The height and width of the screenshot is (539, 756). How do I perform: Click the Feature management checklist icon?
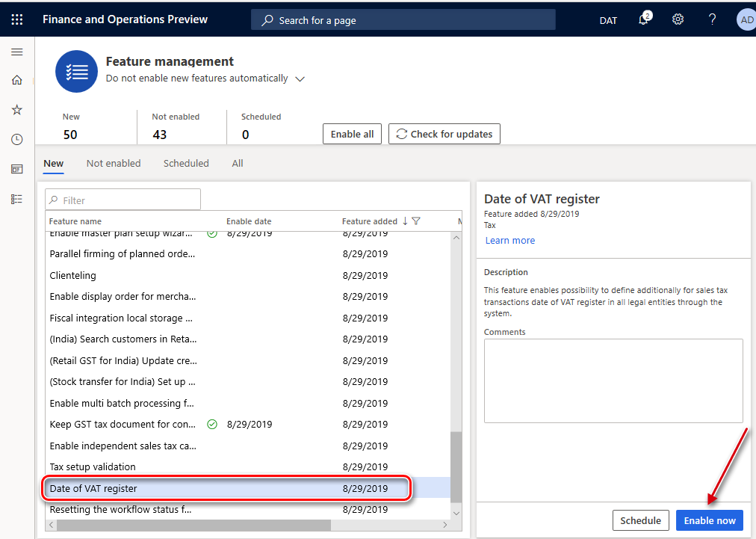point(77,72)
